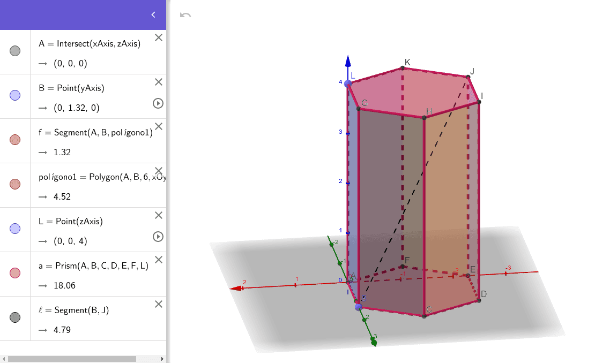Edit the Segment(B, J) definition text
This screenshot has height=364, width=610.
81,310
